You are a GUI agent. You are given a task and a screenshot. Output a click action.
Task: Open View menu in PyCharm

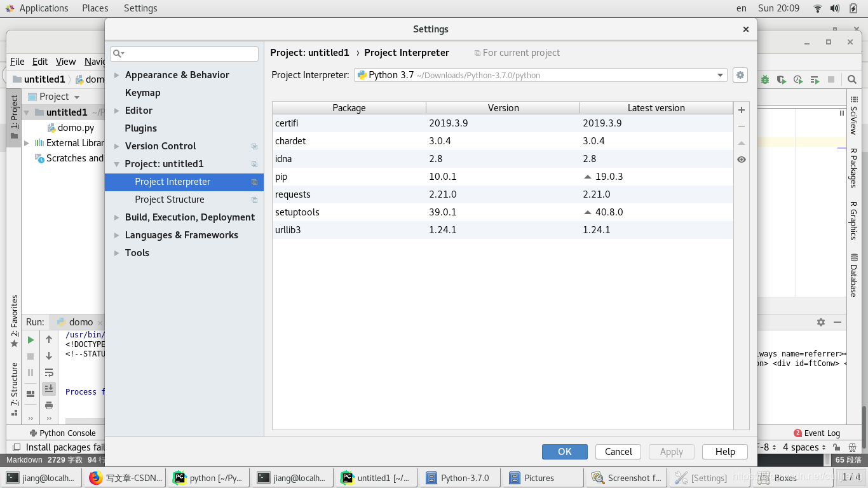65,62
